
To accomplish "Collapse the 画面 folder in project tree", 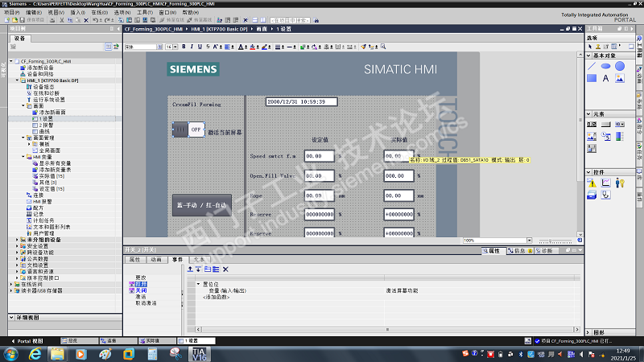I will coord(23,106).
